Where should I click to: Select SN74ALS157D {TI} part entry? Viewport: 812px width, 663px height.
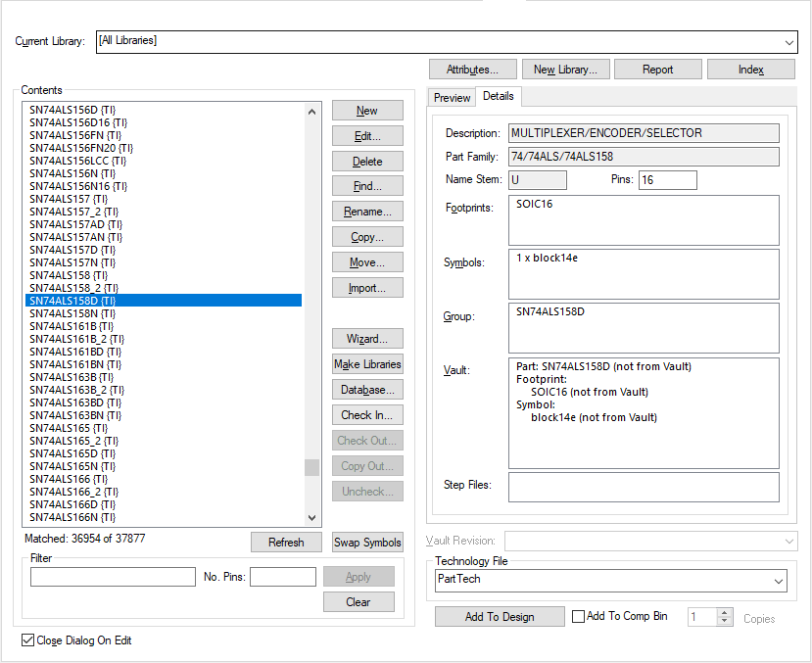coord(72,250)
